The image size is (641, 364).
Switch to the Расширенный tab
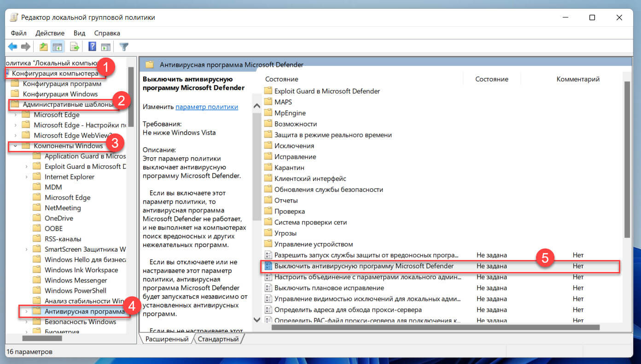point(167,339)
